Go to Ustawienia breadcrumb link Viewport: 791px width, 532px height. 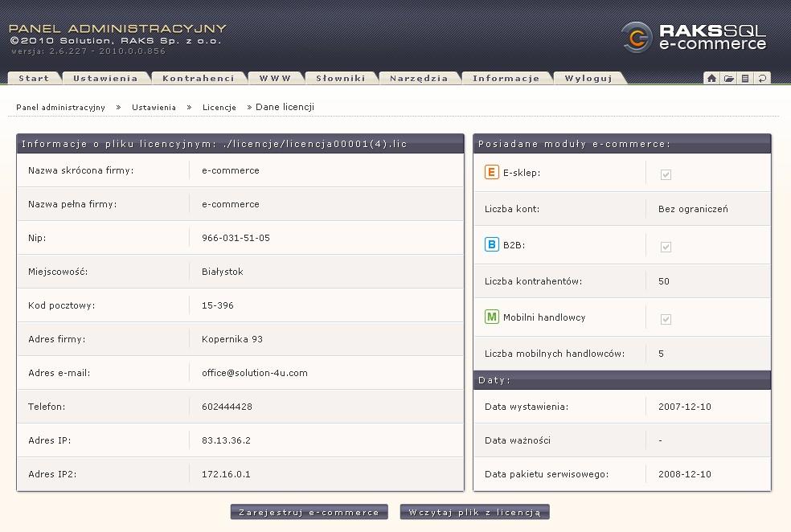[154, 108]
